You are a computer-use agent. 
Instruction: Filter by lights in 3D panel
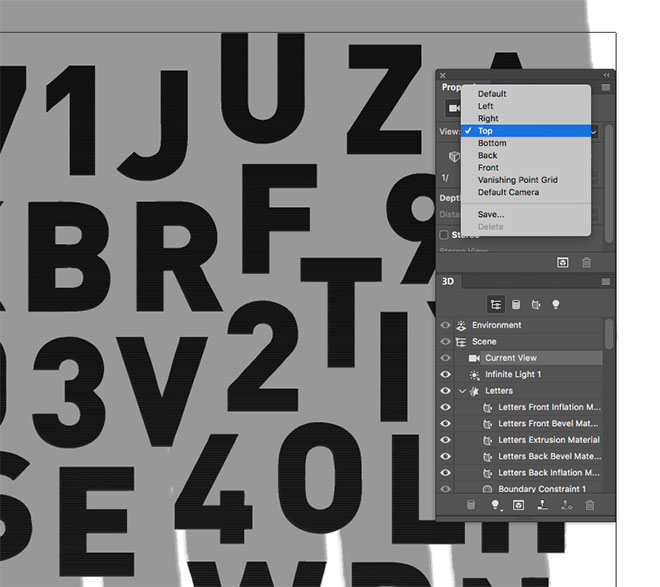[556, 304]
